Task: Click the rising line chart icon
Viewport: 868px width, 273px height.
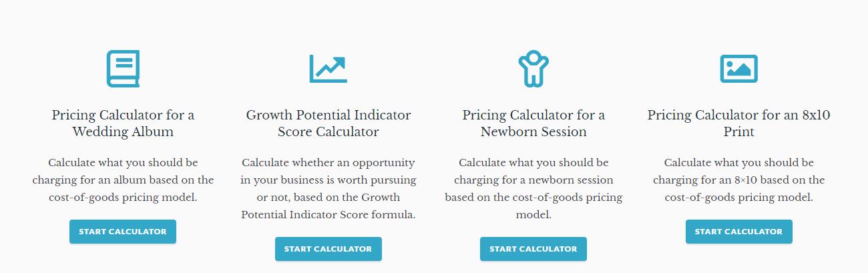Action: tap(328, 69)
